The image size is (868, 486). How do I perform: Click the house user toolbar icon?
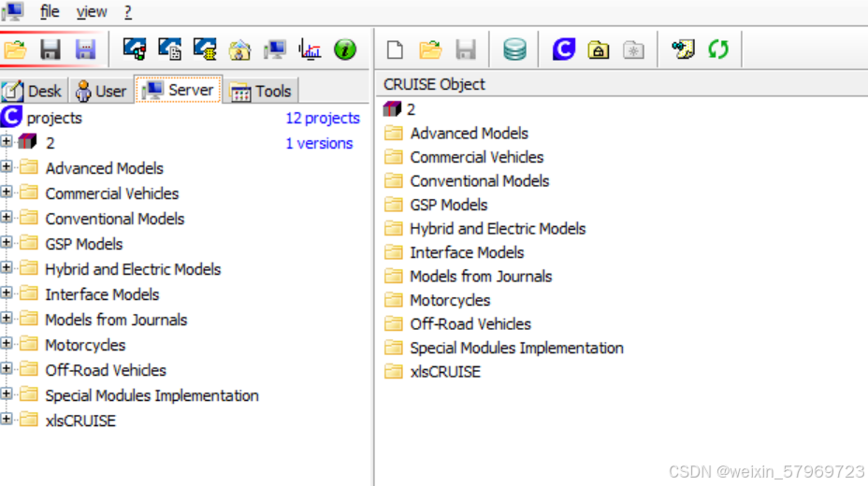[239, 50]
